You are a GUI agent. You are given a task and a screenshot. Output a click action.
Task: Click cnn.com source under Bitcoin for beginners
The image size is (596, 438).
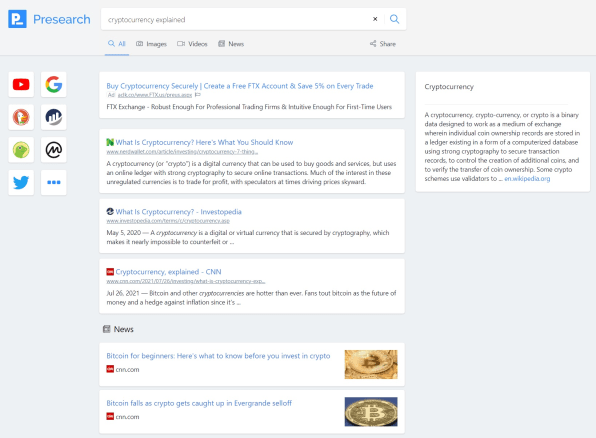tap(127, 370)
